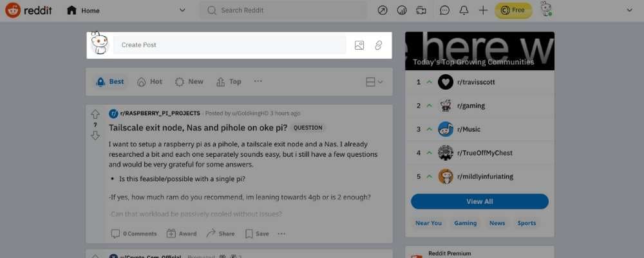Open the r/RASPBERRY_PI_PROJECTS community icon
The width and height of the screenshot is (644, 258).
(x=113, y=114)
